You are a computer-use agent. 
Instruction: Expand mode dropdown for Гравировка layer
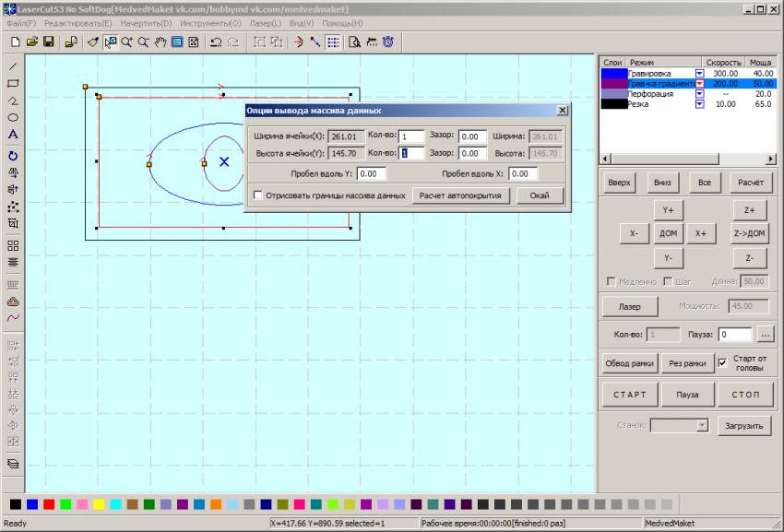(x=699, y=73)
